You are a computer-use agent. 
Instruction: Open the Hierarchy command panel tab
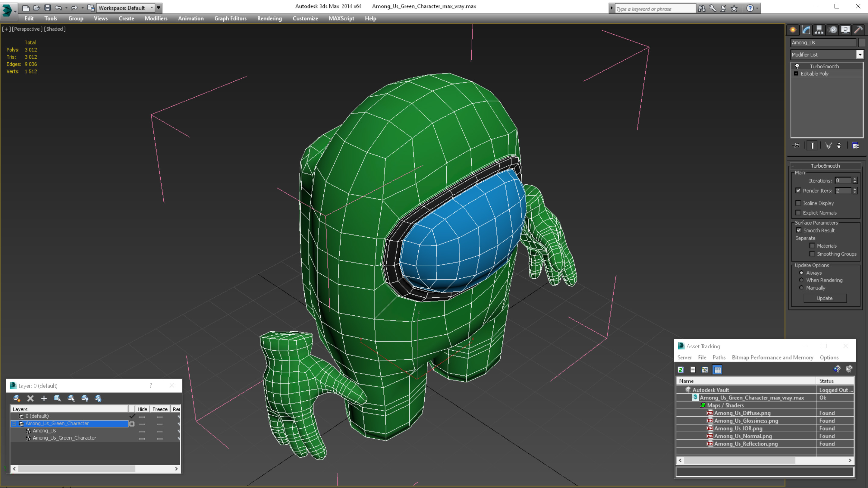point(819,30)
